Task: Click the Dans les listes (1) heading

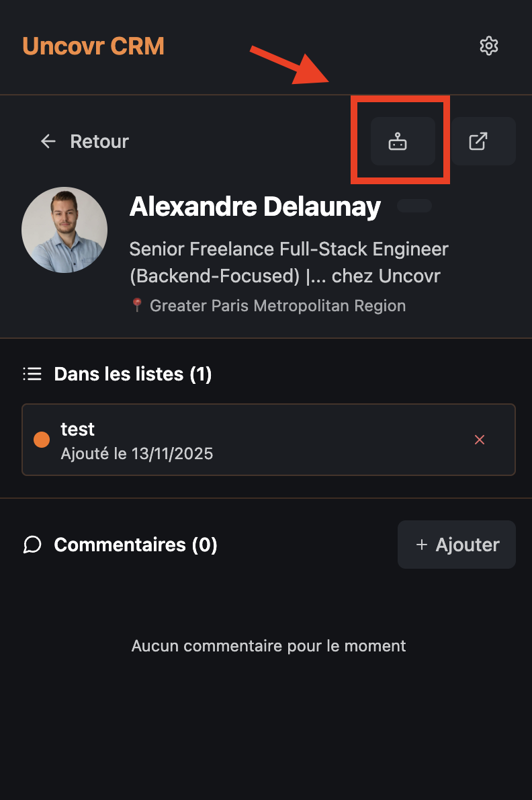Action: [133, 374]
